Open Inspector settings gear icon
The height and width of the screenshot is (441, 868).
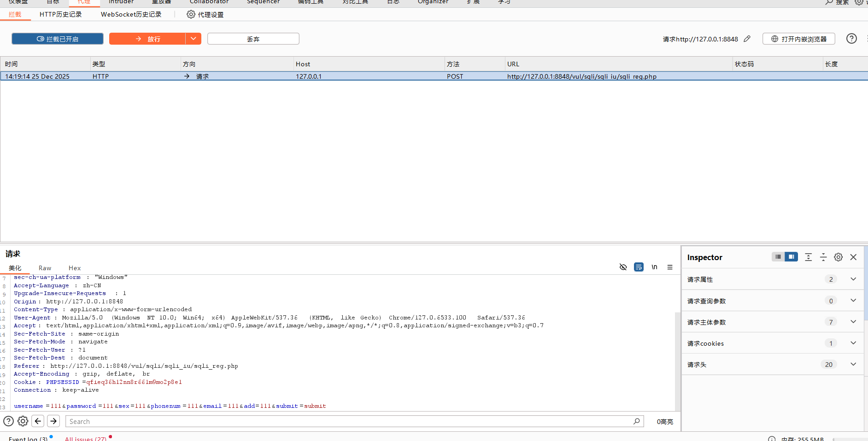(838, 257)
